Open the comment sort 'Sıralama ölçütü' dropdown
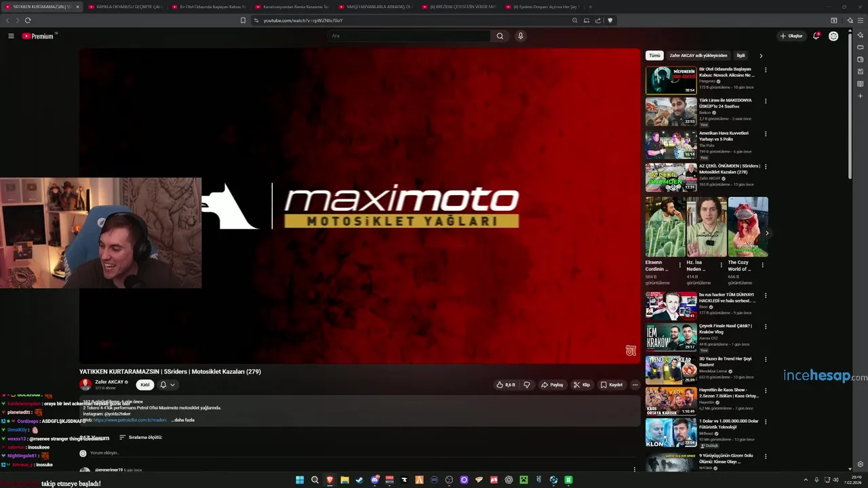The width and height of the screenshot is (868, 488). point(141,437)
